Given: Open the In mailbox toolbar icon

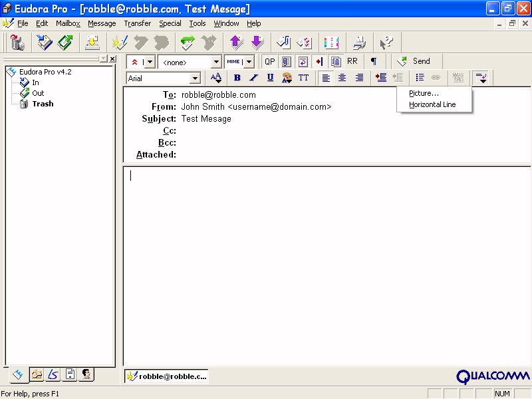Looking at the screenshot, I should point(45,43).
